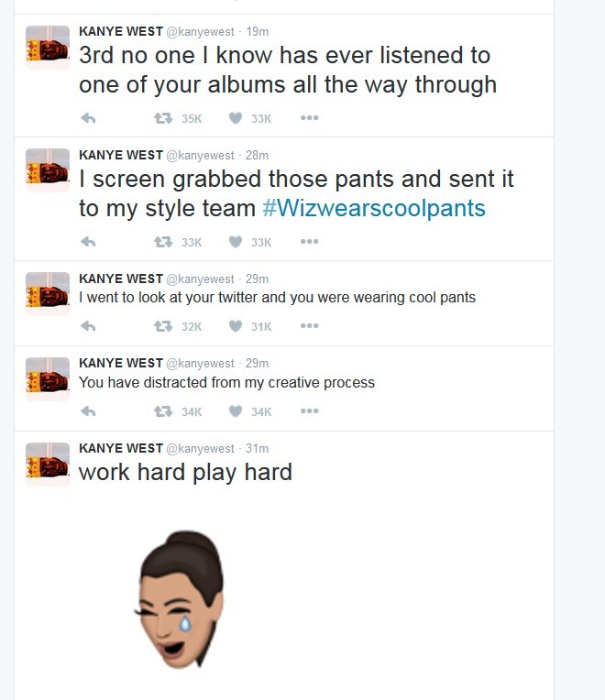Open the crying emoji image in tweet

180,599
